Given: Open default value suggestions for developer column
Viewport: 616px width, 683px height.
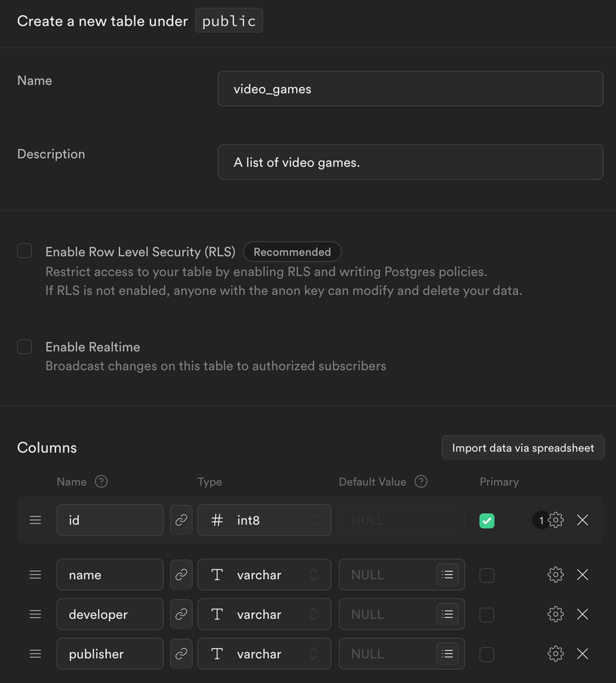Looking at the screenshot, I should pyautogui.click(x=447, y=615).
